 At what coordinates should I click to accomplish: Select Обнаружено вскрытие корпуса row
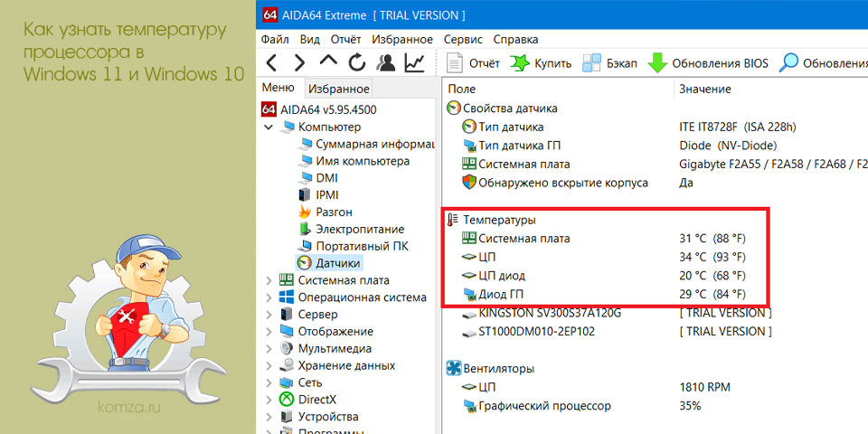coord(656,182)
